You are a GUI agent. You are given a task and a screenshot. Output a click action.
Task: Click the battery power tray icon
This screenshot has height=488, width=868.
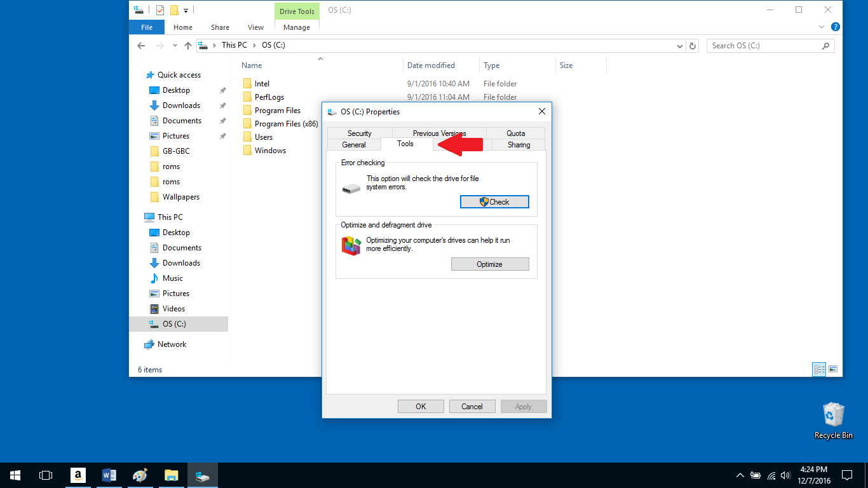coord(756,475)
